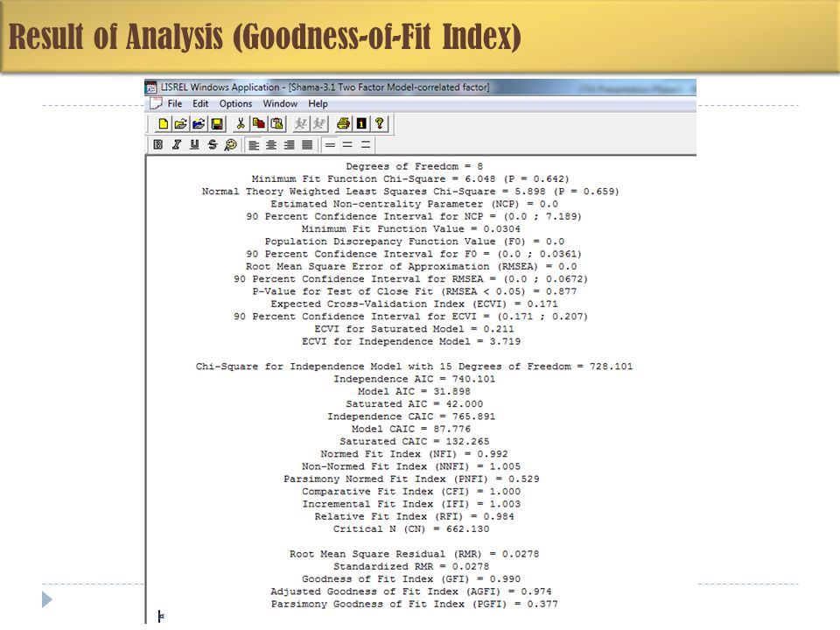Copy the selection with the Copy icon
This screenshot has height=630, width=840.
[259, 123]
